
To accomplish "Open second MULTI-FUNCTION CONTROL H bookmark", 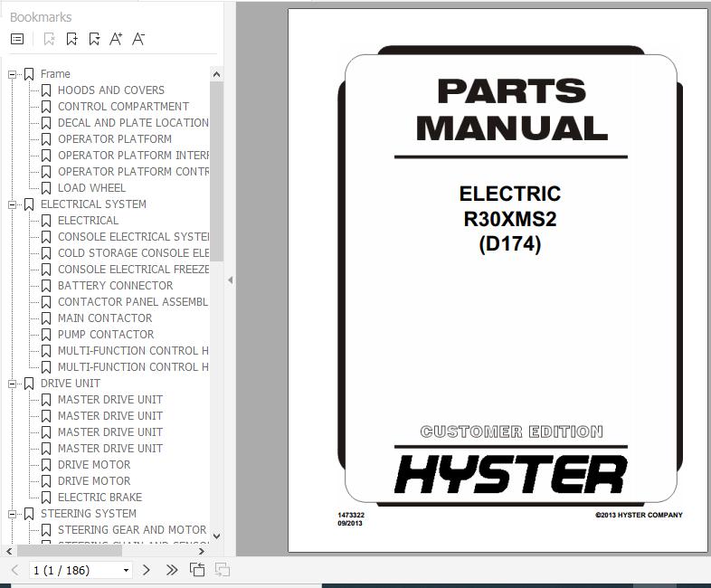I will coord(133,367).
